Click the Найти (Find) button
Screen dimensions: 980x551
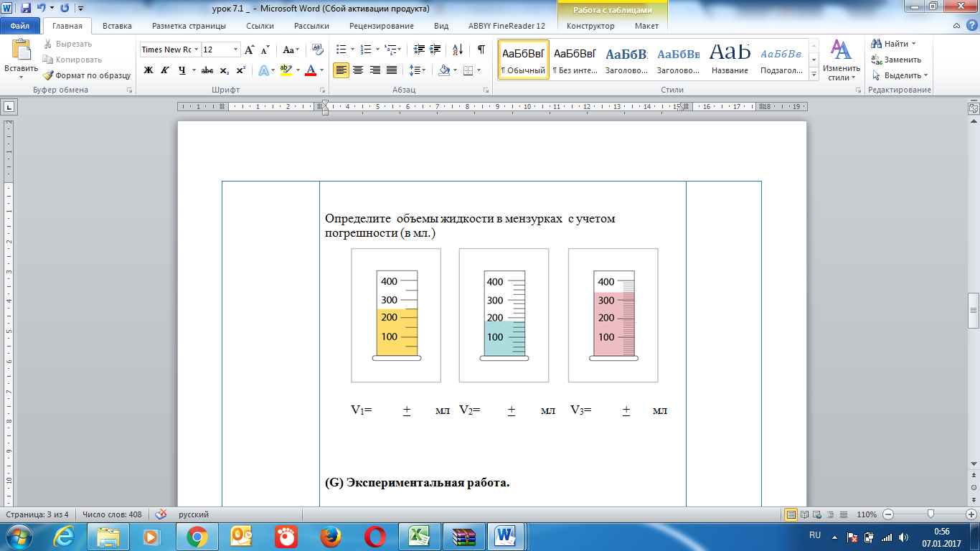pyautogui.click(x=893, y=44)
